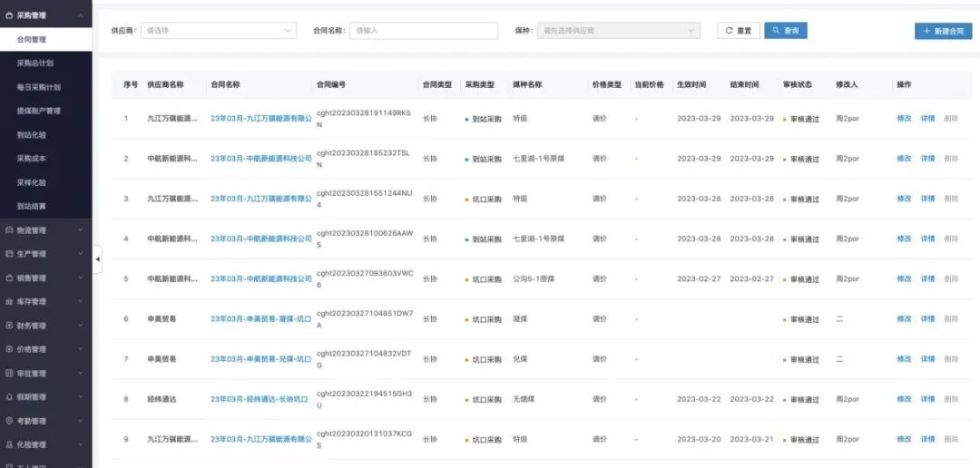980x468 pixels.
Task: Click the 销售管理 bag icon in sidebar
Action: pyautogui.click(x=9, y=278)
